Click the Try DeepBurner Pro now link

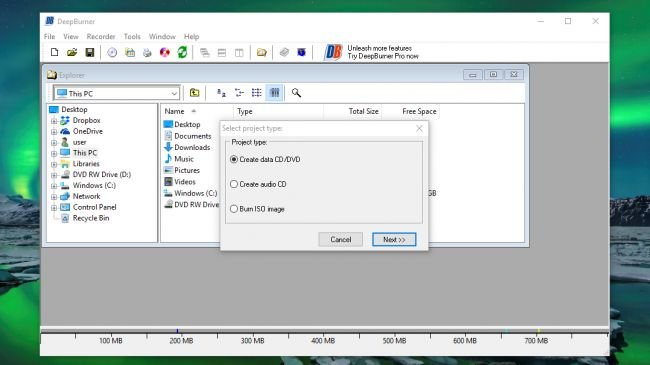pos(383,56)
